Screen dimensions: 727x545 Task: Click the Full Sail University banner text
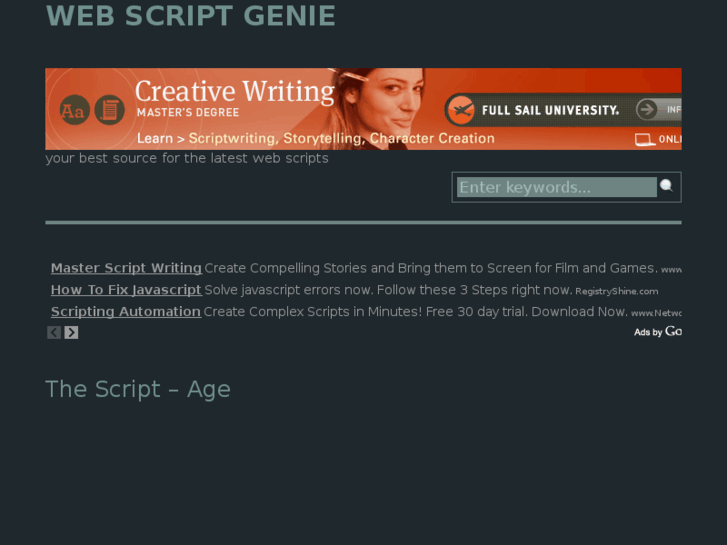click(550, 110)
